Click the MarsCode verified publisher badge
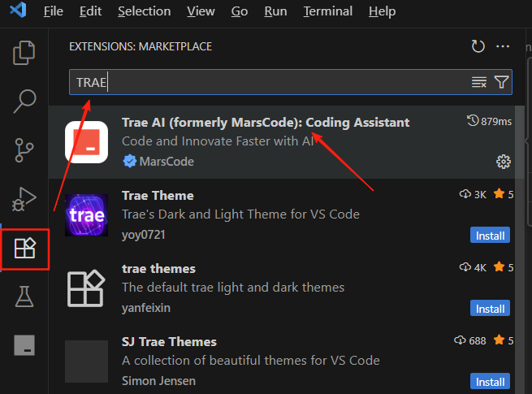Viewport: 532px width, 394px height. pos(130,161)
